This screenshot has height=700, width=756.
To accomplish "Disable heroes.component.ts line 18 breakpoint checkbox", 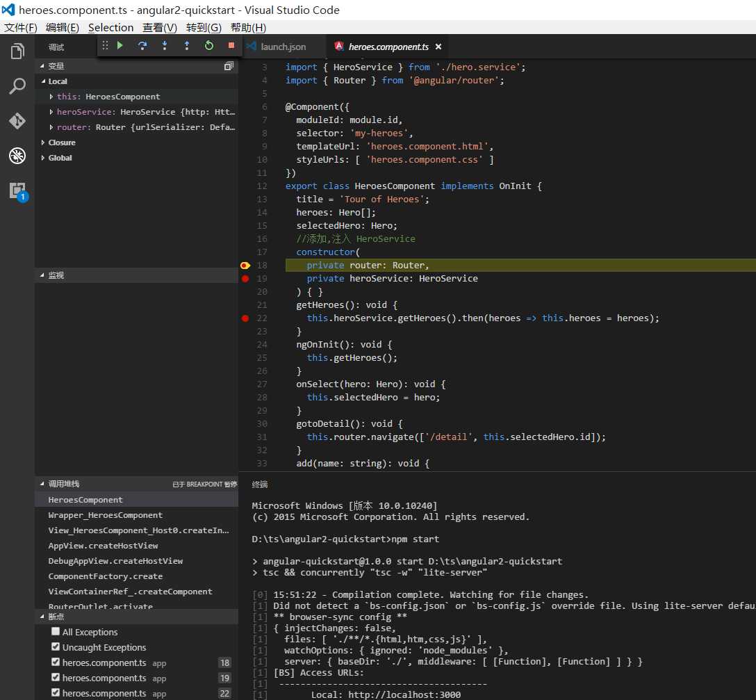I will pyautogui.click(x=56, y=662).
